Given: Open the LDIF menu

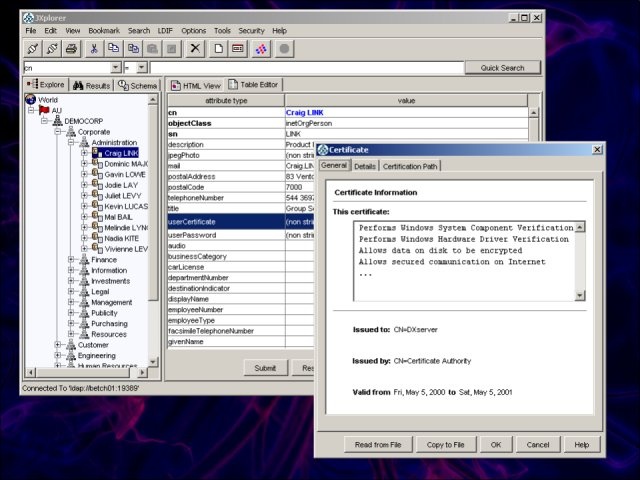Looking at the screenshot, I should pyautogui.click(x=164, y=31).
